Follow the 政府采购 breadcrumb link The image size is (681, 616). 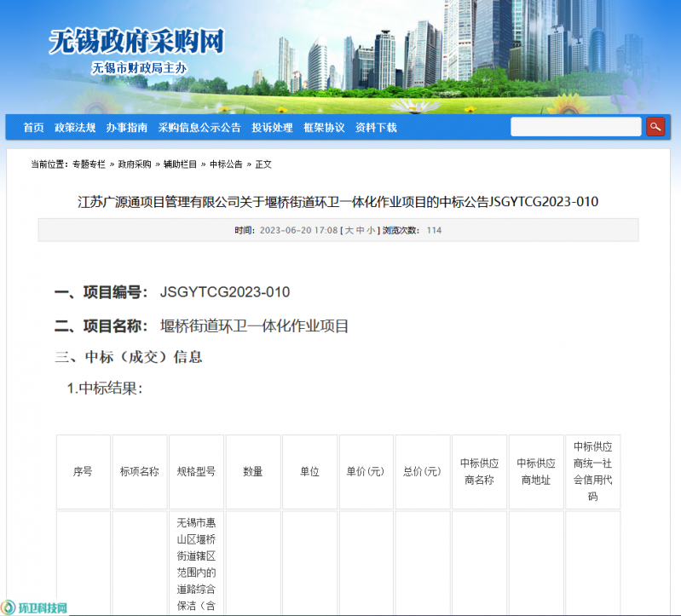pyautogui.click(x=135, y=164)
